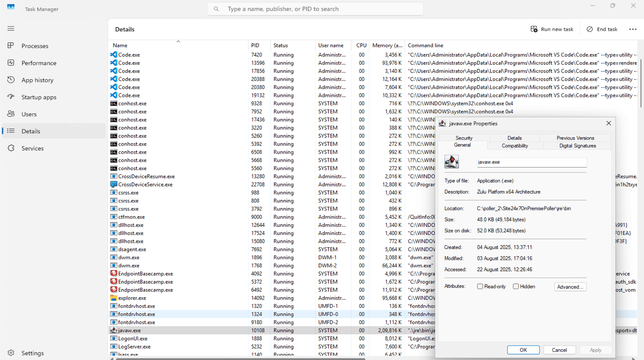Image resolution: width=644 pixels, height=360 pixels.
Task: Select EndpointBasecamp.exe icon with PID 4092
Action: tap(114, 273)
